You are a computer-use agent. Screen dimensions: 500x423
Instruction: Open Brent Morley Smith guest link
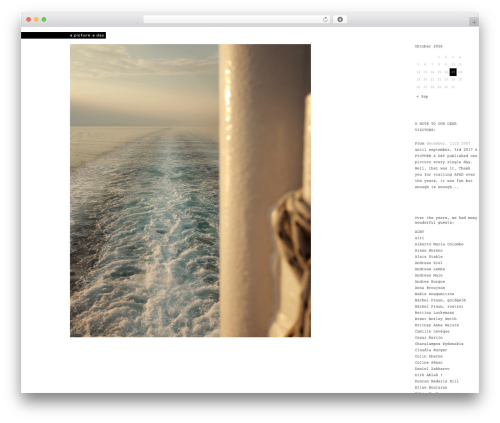(436, 319)
